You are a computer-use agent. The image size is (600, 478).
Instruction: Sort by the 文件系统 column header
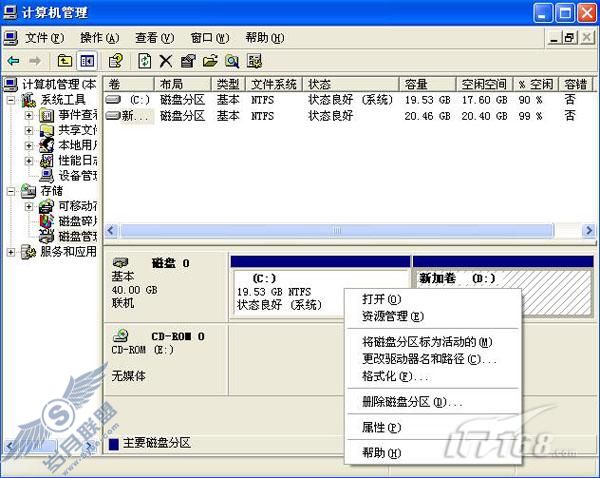click(x=274, y=84)
